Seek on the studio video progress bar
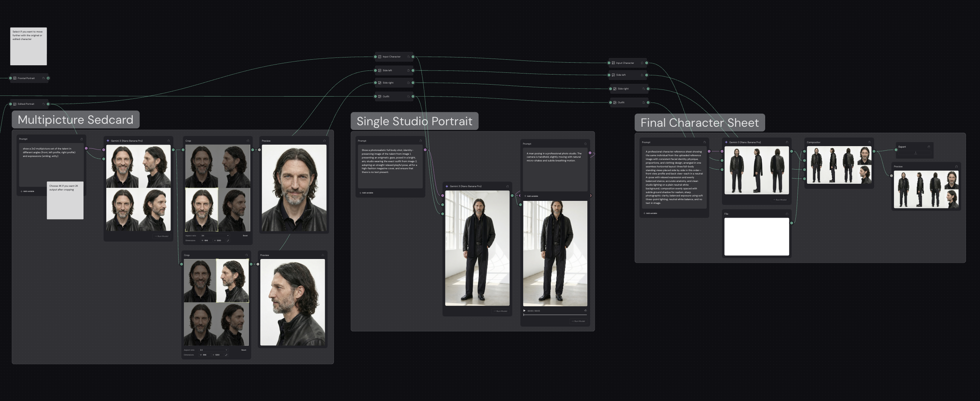Screen dimensions: 980x401 pos(555,315)
